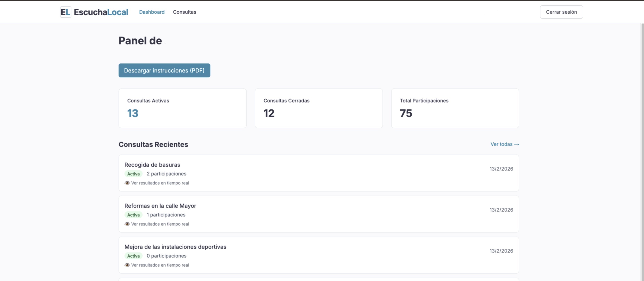The image size is (644, 281).
Task: Click Ver resultados en tiempo real for Recogida de basuras
Action: click(x=160, y=183)
